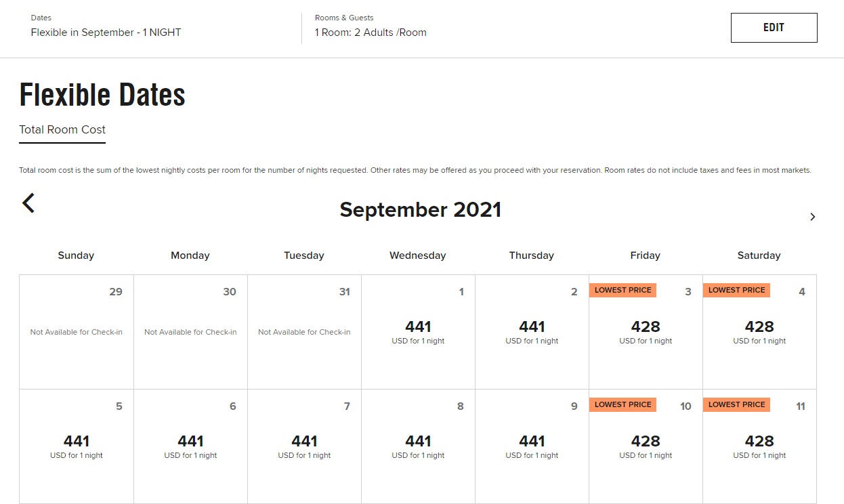The image size is (844, 504).
Task: Select September 1 priced at 441
Action: (x=418, y=332)
